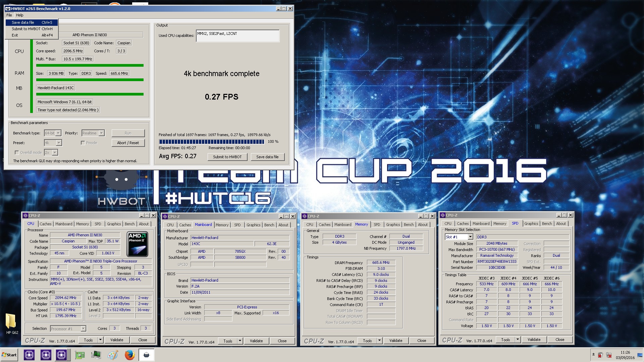Switch to Graphics tab in the Memory-tab CPU-Z window
Screen dimensions: 644x362
[393, 225]
